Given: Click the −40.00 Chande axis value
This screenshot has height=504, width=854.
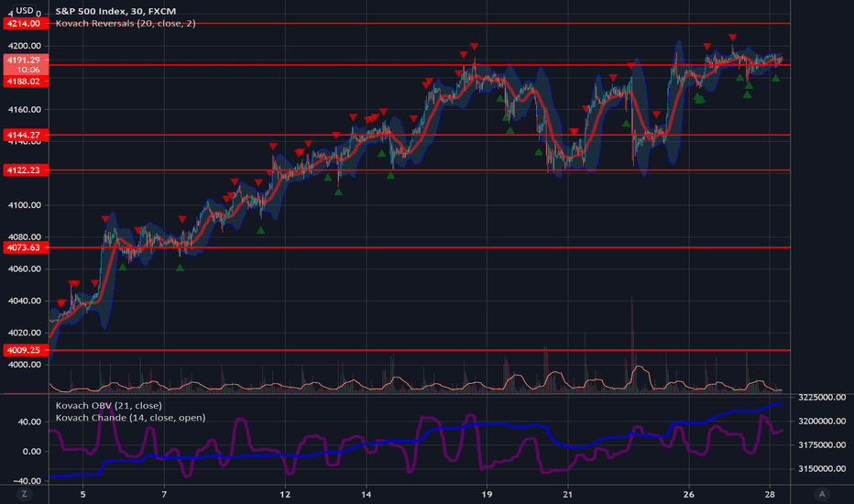Looking at the screenshot, I should pos(27,480).
